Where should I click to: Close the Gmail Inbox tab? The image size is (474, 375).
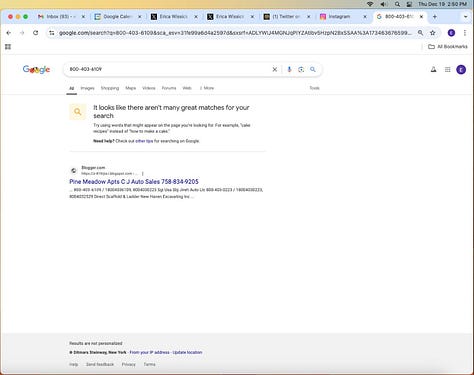(83, 16)
